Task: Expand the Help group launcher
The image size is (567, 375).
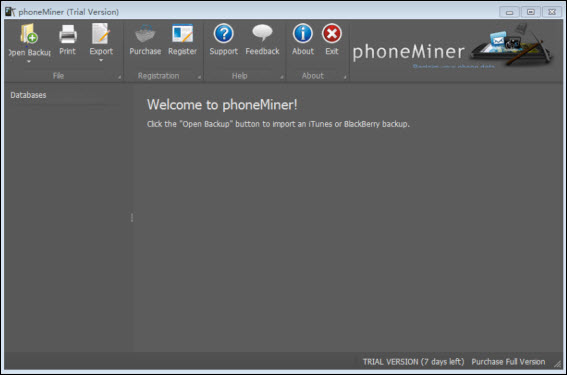Action: click(x=282, y=77)
